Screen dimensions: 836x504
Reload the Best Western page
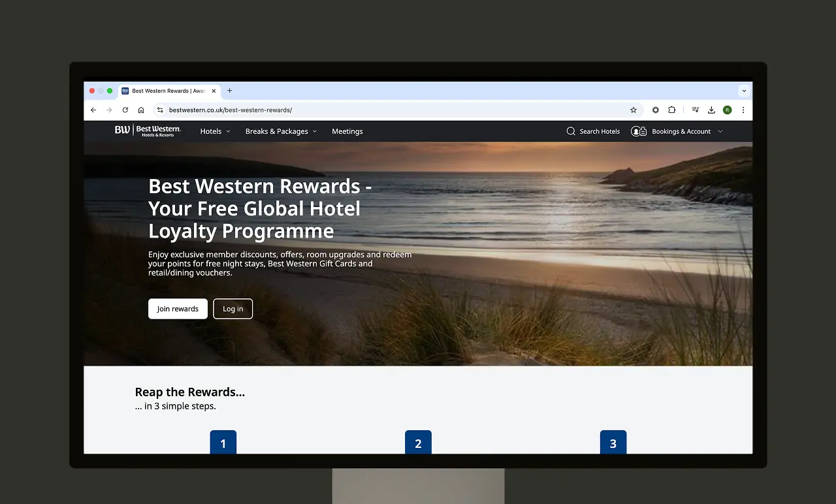click(125, 110)
